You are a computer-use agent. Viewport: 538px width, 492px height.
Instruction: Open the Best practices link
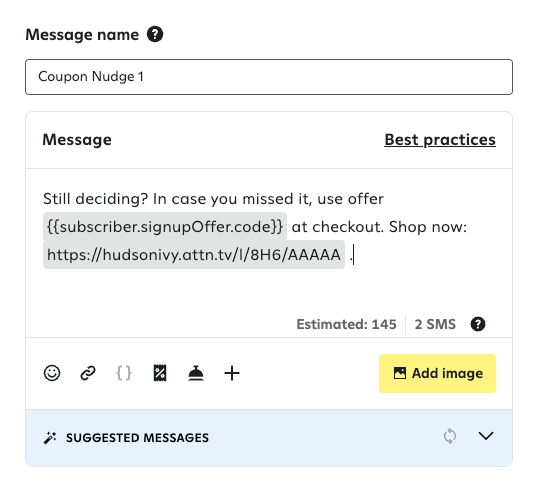coord(440,140)
